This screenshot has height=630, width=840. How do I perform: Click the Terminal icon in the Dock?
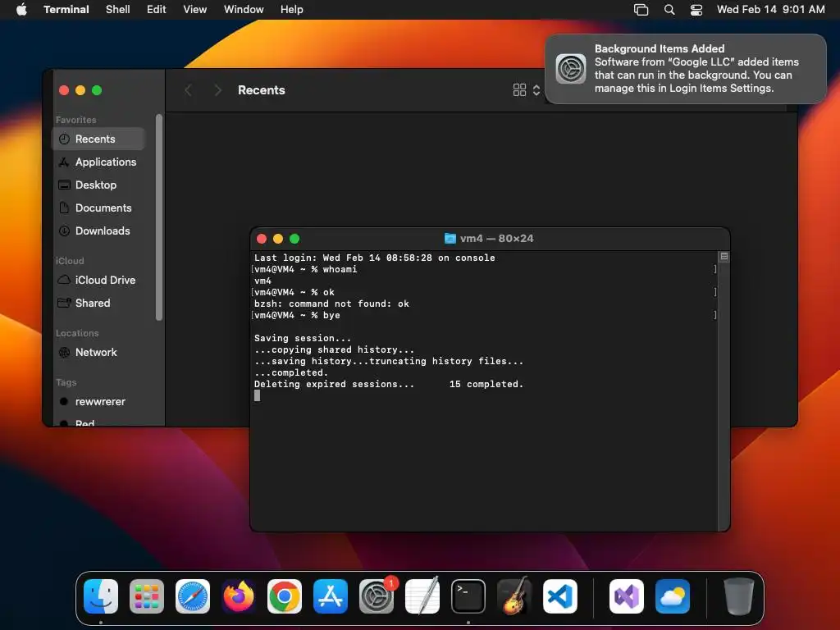468,596
